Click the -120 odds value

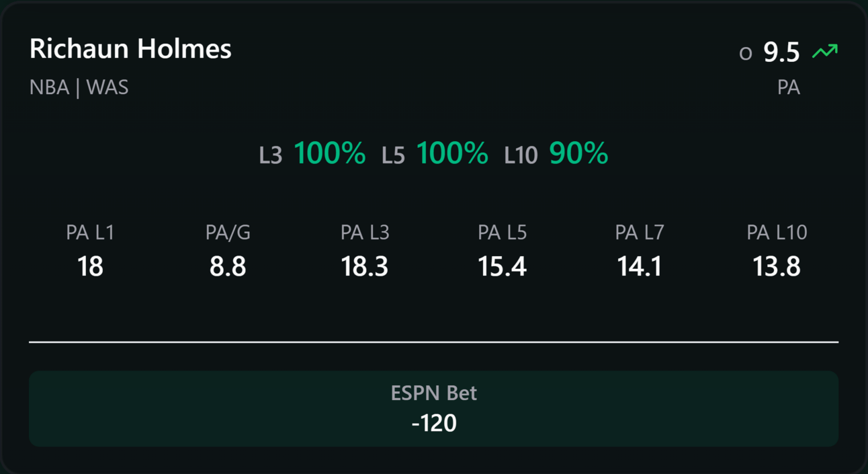(x=434, y=423)
